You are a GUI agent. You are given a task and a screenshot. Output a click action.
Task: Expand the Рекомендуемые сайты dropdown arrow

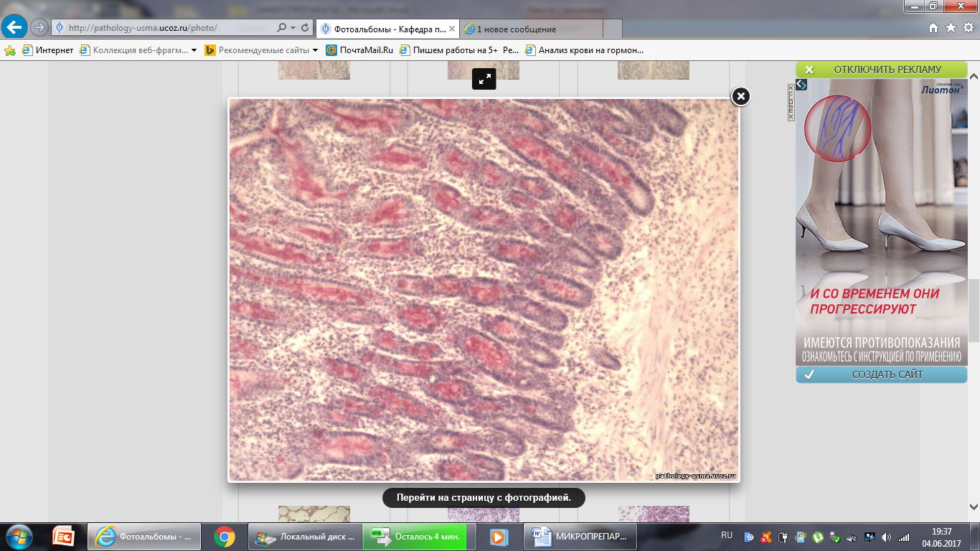tap(316, 50)
